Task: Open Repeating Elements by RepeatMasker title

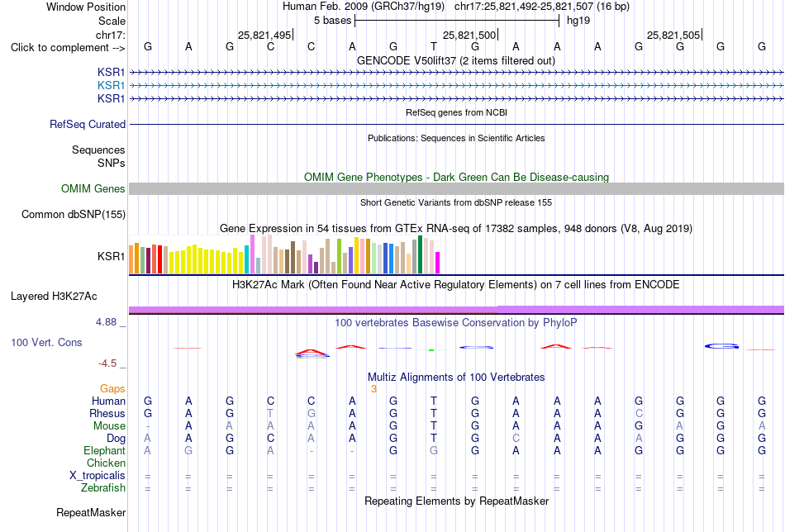Action: 456,501
